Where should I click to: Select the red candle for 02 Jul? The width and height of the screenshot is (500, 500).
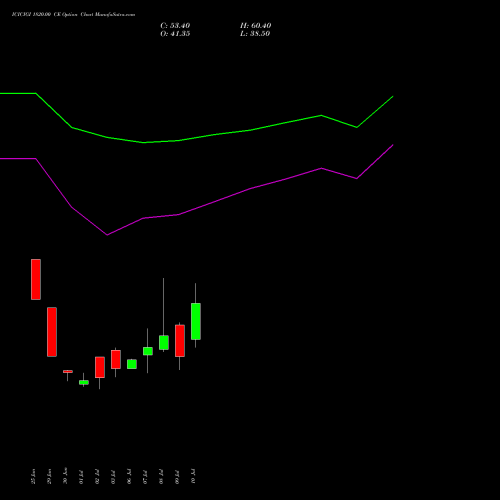100,367
